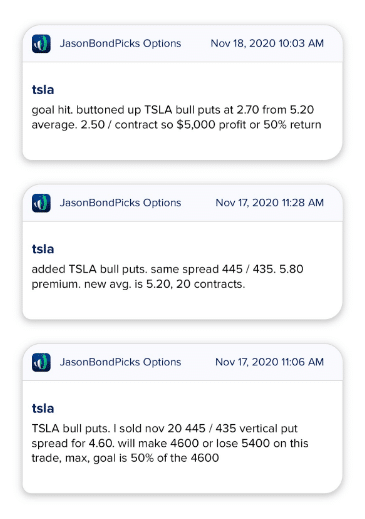The width and height of the screenshot is (365, 519).
Task: Click the logo icon on the 11:28 AM alert
Action: [41, 203]
